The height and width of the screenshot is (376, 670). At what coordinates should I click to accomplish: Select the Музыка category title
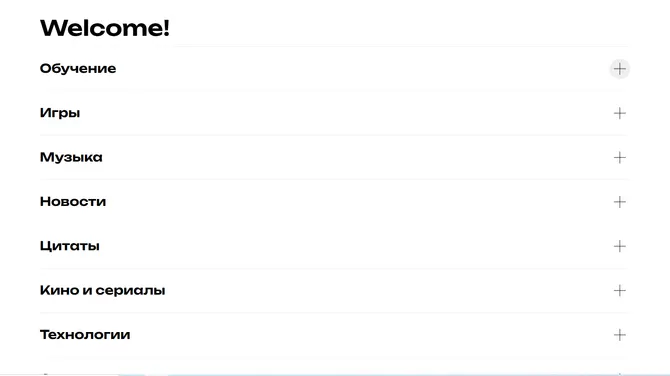coord(71,157)
